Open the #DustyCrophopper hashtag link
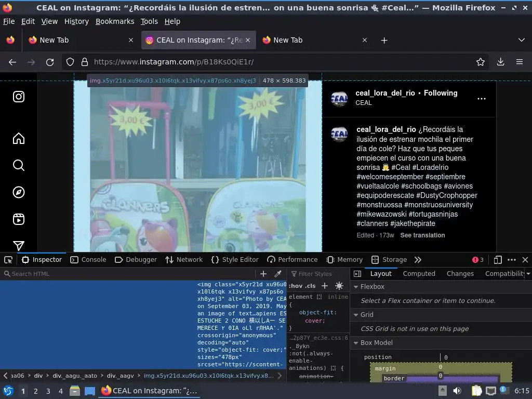This screenshot has height=399, width=532. click(446, 195)
